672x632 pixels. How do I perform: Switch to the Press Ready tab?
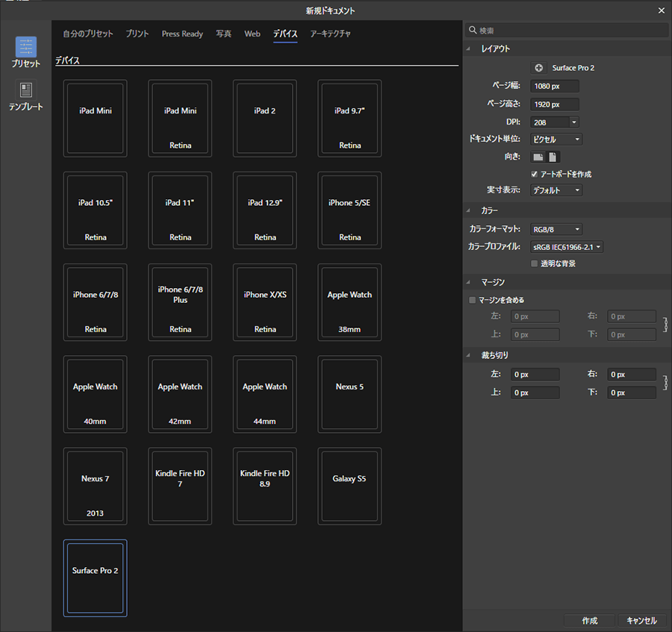[x=182, y=34]
